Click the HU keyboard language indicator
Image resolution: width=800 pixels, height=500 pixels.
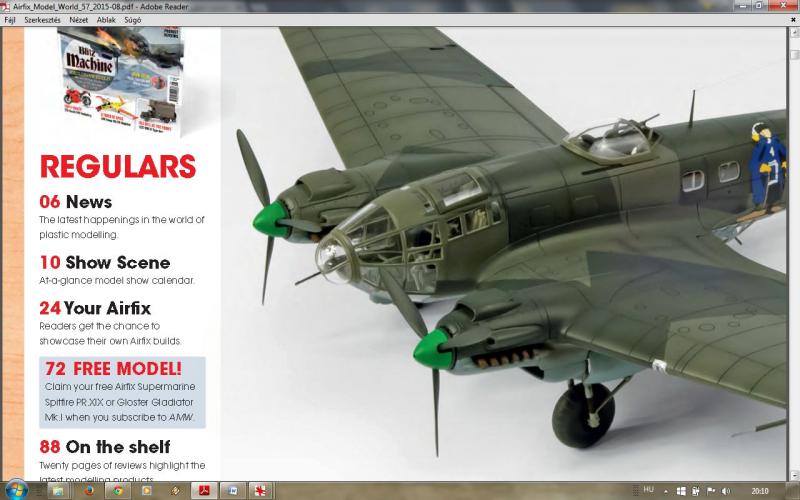tap(649, 490)
